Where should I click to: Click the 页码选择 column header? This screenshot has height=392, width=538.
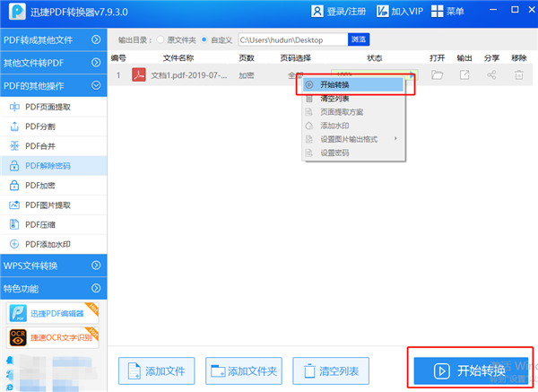tap(295, 58)
